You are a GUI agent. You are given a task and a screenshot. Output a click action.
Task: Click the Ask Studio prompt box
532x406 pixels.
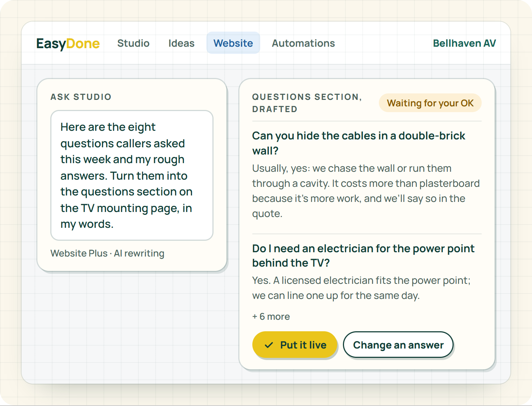click(132, 175)
